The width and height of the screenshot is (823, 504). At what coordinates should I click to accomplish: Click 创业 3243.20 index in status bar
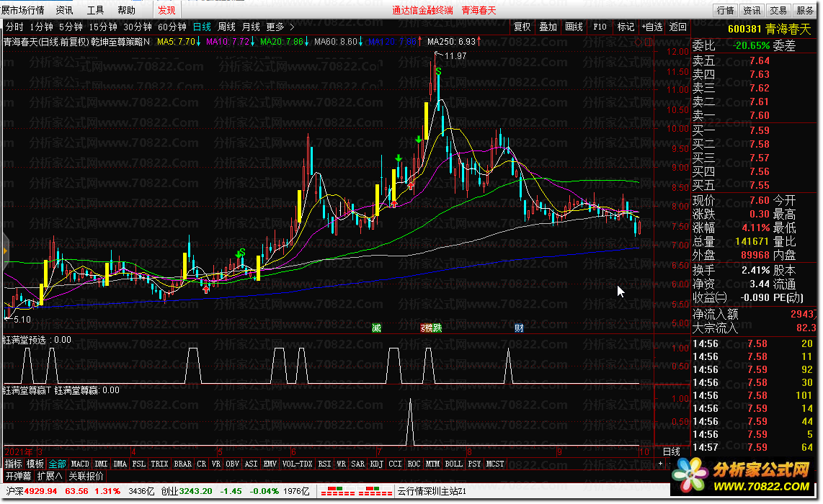(x=187, y=492)
